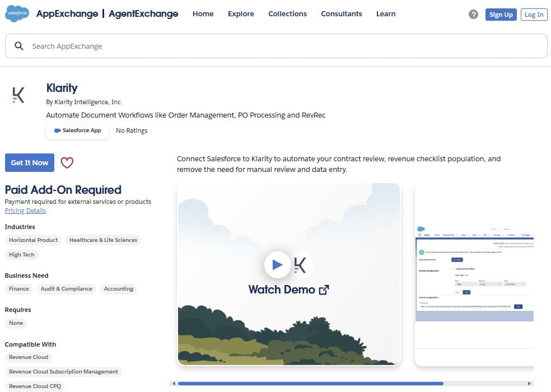Select Revenue Cloud Subscription Management tag
The height and width of the screenshot is (392, 551).
pos(64,372)
